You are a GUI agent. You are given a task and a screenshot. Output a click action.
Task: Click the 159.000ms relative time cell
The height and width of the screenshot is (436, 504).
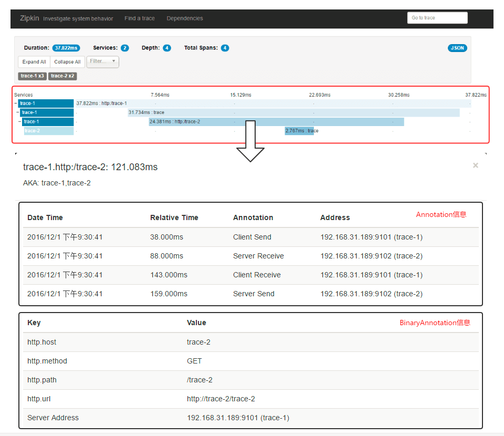169,294
